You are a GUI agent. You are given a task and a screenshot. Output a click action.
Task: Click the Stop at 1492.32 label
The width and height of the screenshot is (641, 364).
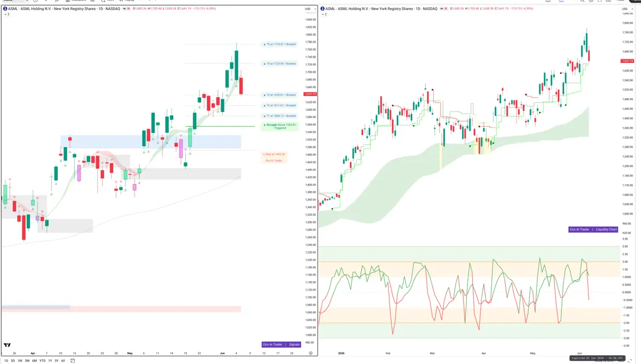(275, 154)
